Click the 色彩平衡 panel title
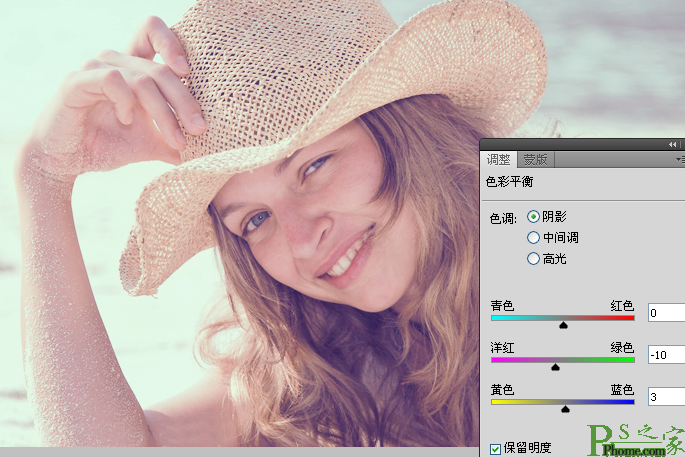Screen dimensions: 685x457 pyautogui.click(x=509, y=181)
